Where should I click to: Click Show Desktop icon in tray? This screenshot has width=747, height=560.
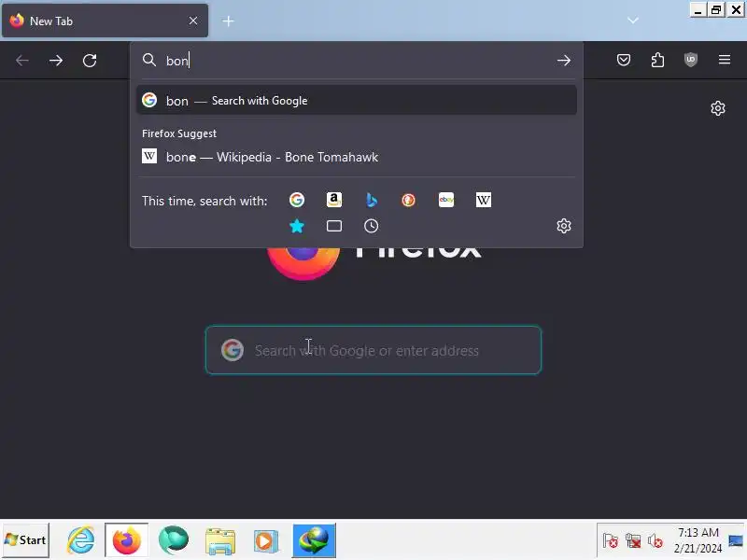pyautogui.click(x=737, y=540)
